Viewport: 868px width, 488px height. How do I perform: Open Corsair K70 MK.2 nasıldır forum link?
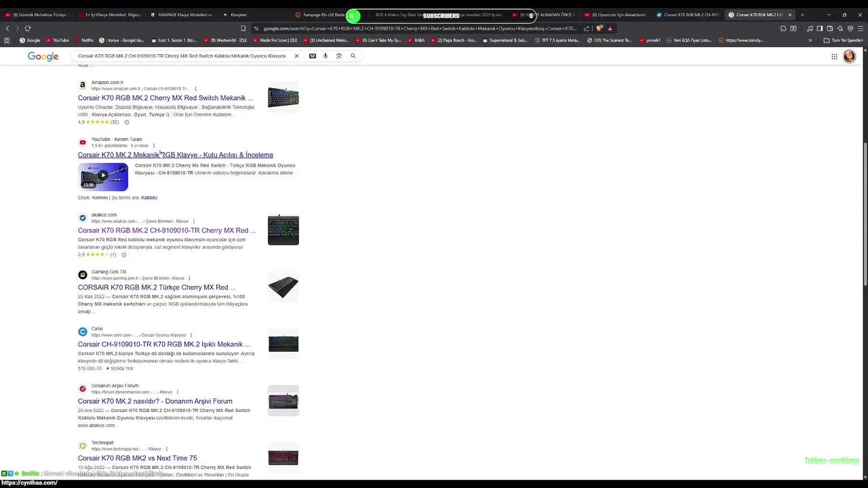[155, 401]
